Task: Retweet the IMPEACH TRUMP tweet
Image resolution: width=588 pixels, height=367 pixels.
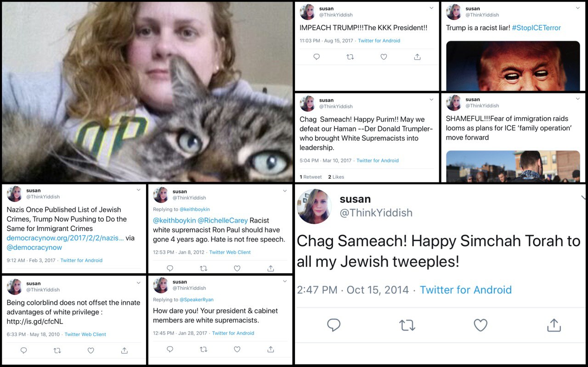Action: pos(350,57)
